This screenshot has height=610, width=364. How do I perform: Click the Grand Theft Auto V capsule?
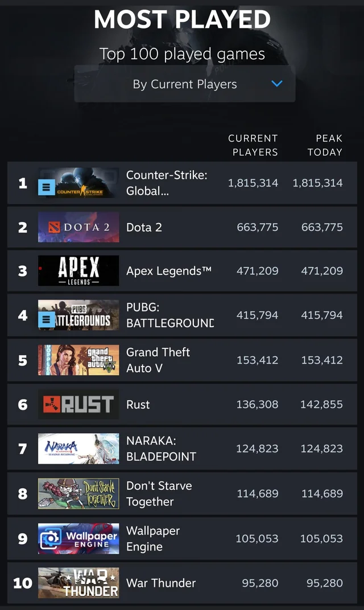(78, 360)
